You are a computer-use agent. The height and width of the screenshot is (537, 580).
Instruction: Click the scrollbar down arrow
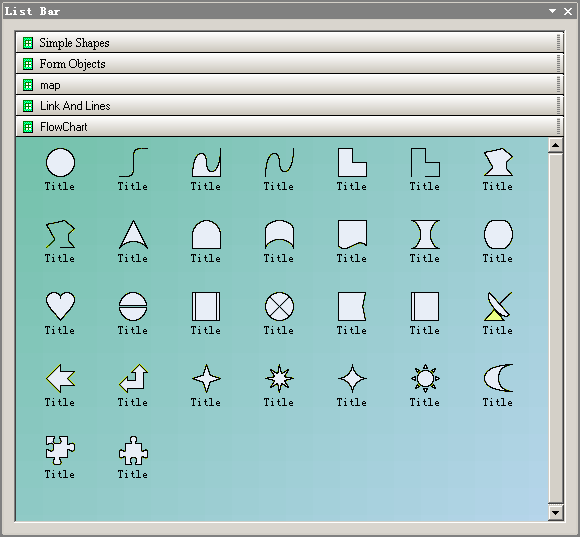pos(555,513)
